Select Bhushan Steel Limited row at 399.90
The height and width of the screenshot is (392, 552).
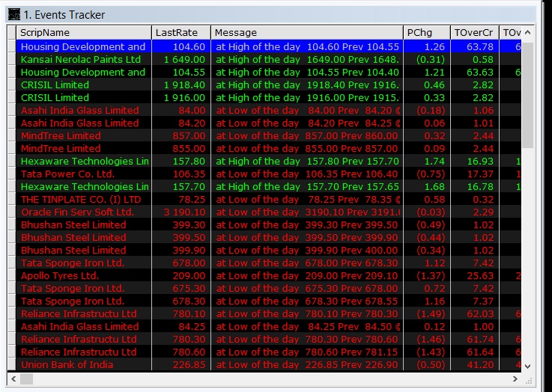click(x=268, y=250)
